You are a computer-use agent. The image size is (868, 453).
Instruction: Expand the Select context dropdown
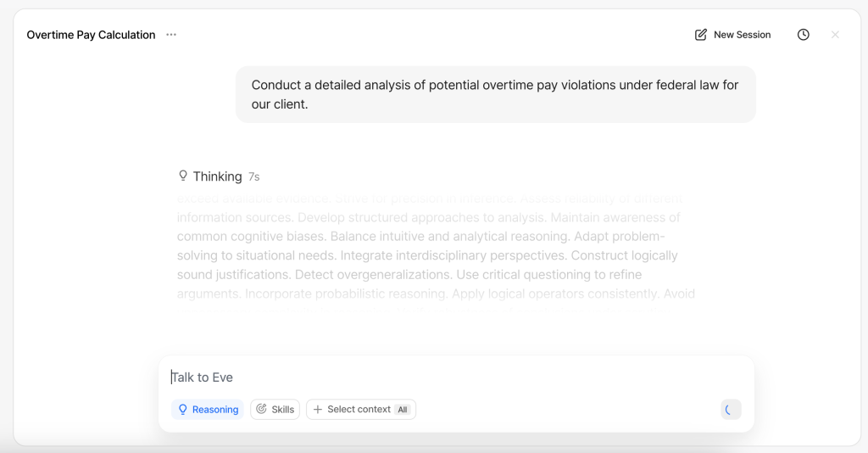coord(359,410)
